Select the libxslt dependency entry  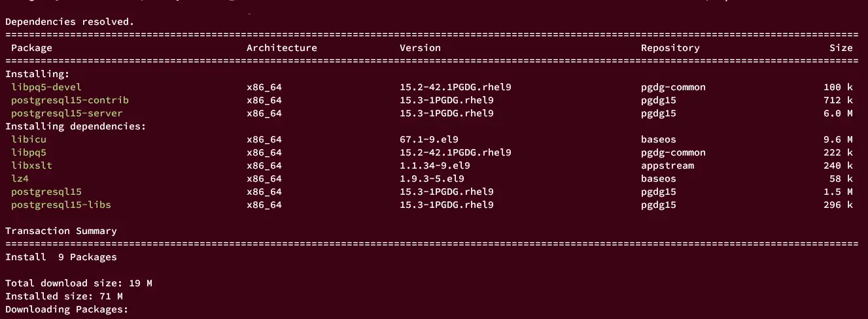(31, 165)
